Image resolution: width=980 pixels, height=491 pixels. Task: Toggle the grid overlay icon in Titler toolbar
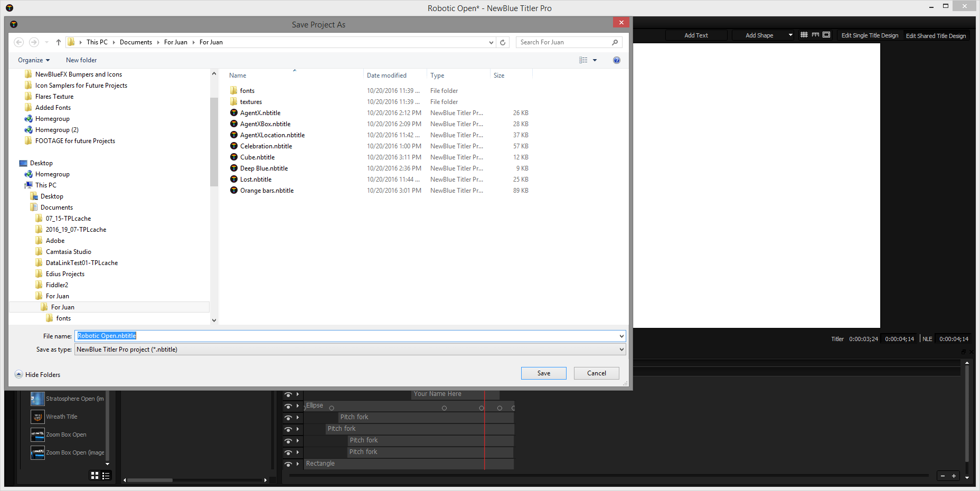point(804,35)
